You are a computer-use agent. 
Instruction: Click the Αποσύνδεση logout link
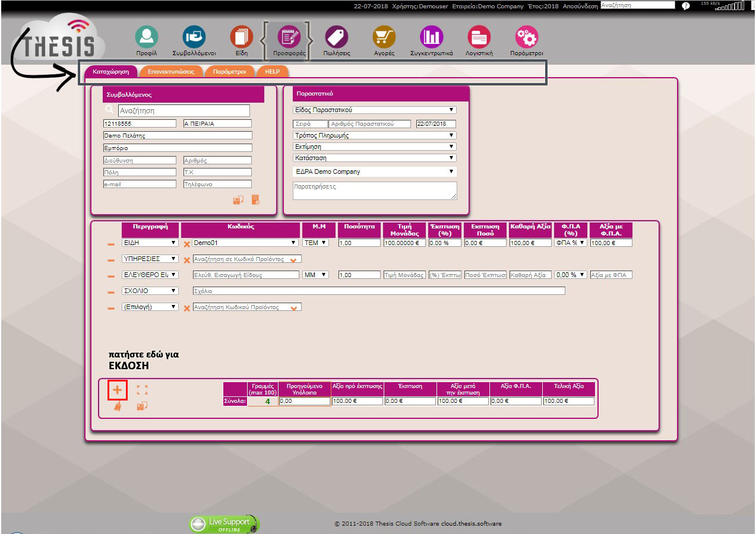point(580,6)
